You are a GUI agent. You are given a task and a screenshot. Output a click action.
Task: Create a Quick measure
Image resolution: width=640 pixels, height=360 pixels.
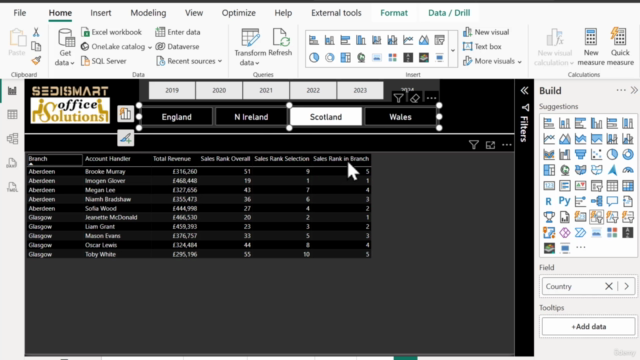click(x=620, y=47)
